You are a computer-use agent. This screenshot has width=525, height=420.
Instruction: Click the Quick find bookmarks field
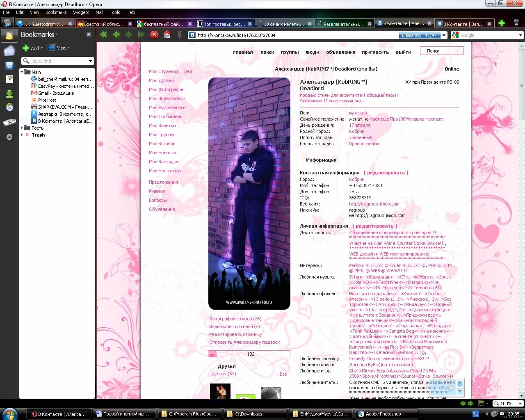(x=57, y=61)
